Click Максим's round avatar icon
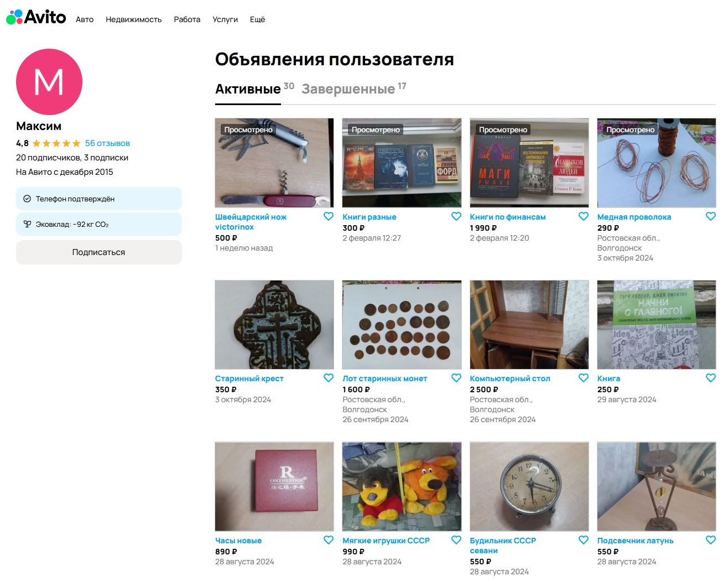Image resolution: width=728 pixels, height=587 pixels. tap(49, 82)
